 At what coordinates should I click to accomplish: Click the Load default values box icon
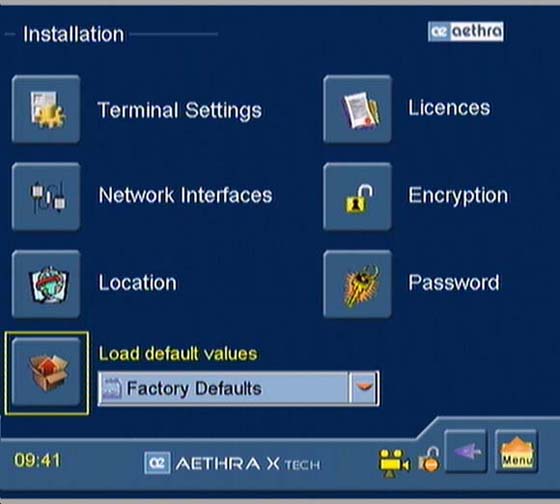coord(46,373)
